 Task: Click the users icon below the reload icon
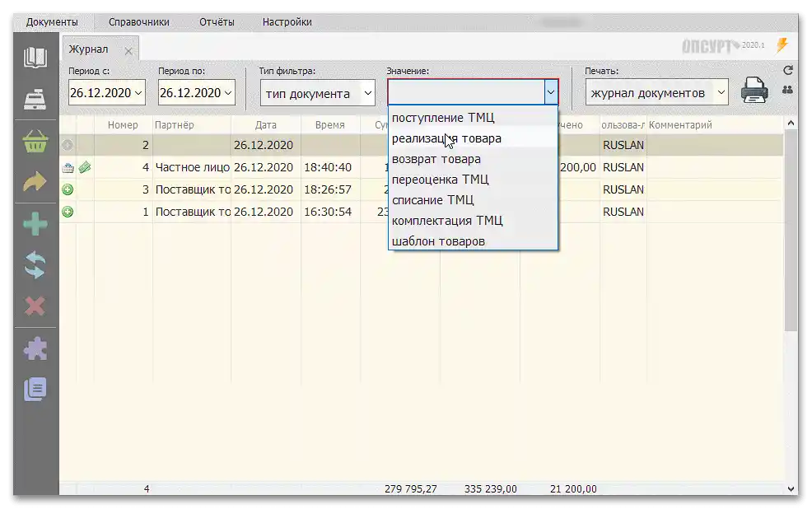[787, 90]
